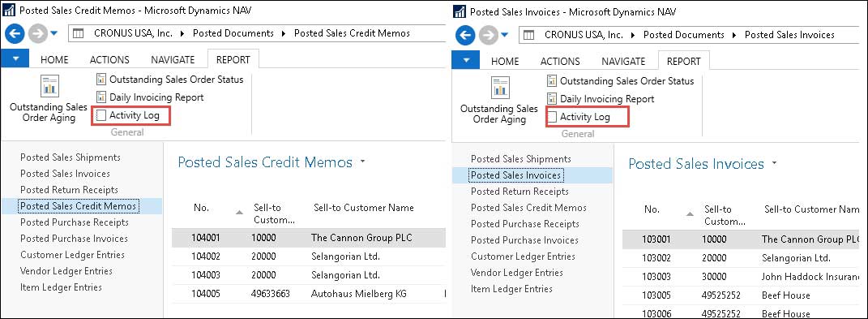Expand Posted Sales Invoices page title dropdown
Screen dimensions: 868x319
coord(775,164)
